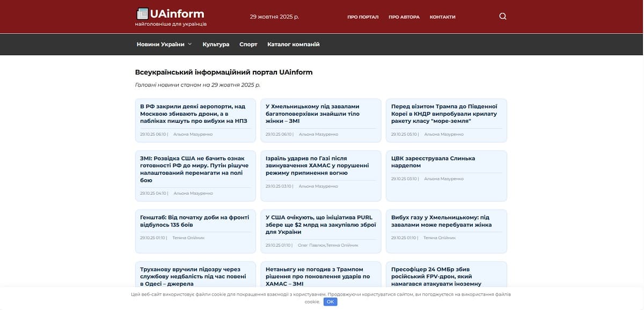Click author link Альона Мазуренко

(192, 134)
